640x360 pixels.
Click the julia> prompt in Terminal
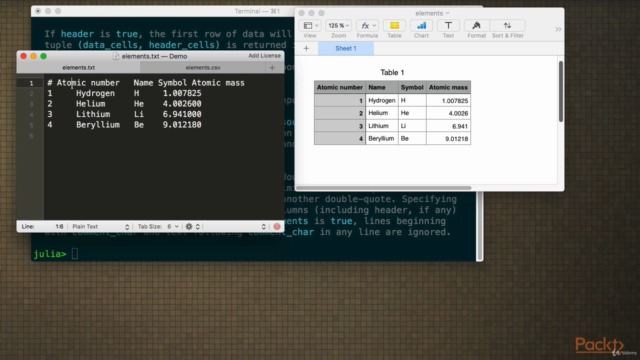50,254
